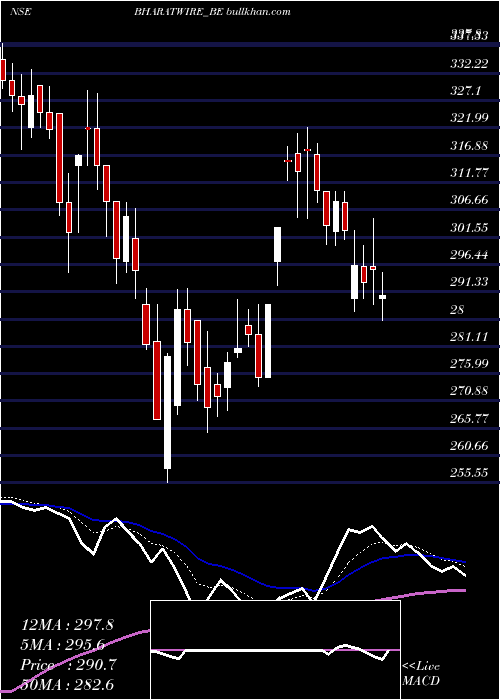
Task: Click the lowest white candle near 255.55
Action: (x=167, y=412)
